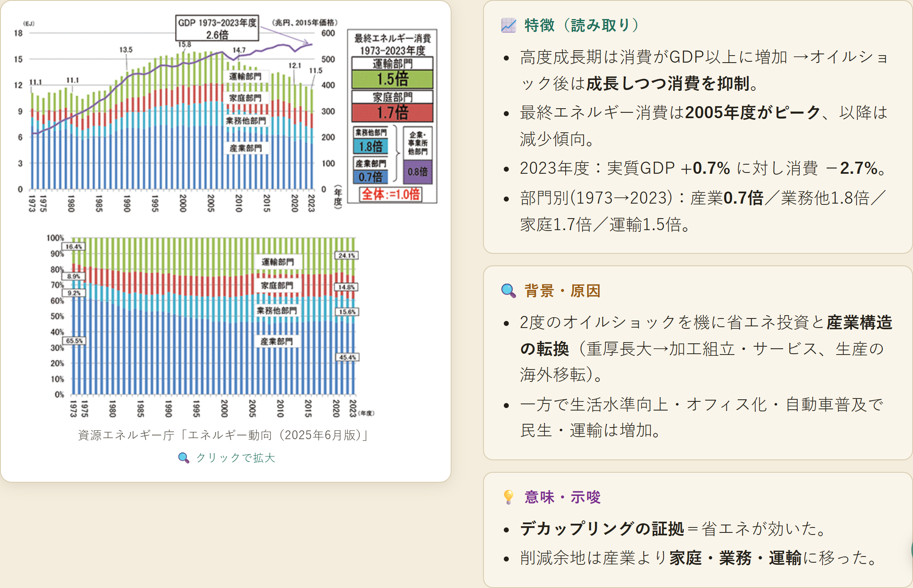Image resolution: width=913 pixels, height=588 pixels.
Task: Click the chart icon beside 特徴（読み取り）
Action: [x=508, y=25]
